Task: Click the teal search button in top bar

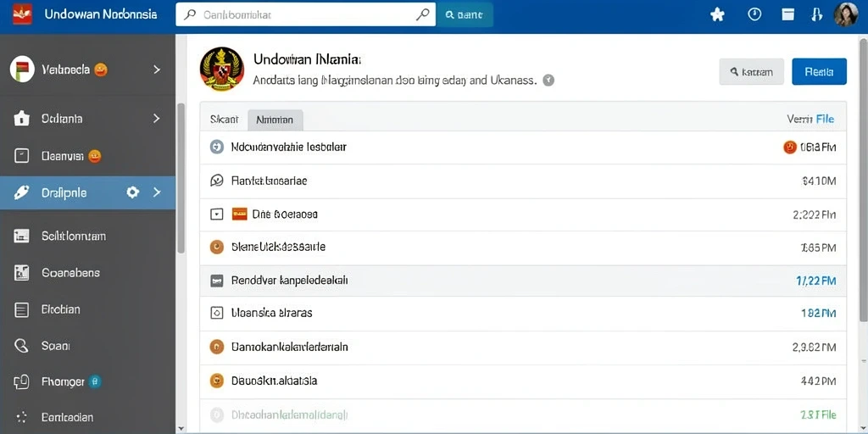Action: pos(465,15)
